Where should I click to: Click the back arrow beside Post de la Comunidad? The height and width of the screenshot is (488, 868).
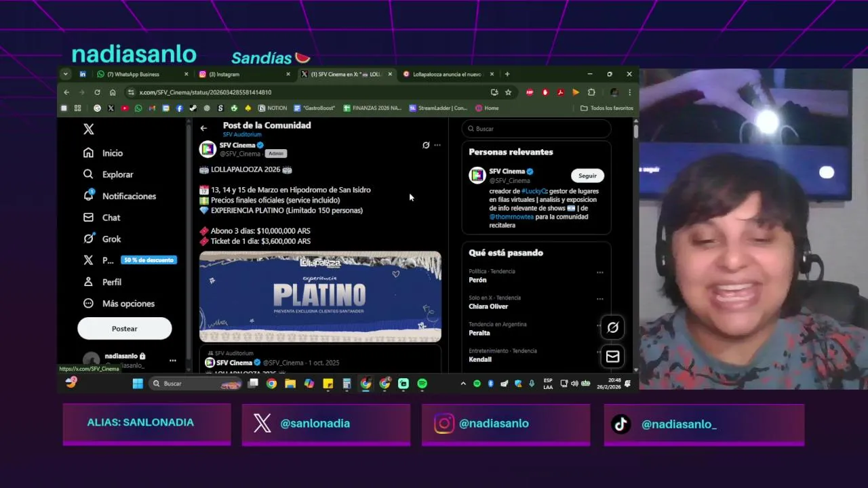point(203,128)
